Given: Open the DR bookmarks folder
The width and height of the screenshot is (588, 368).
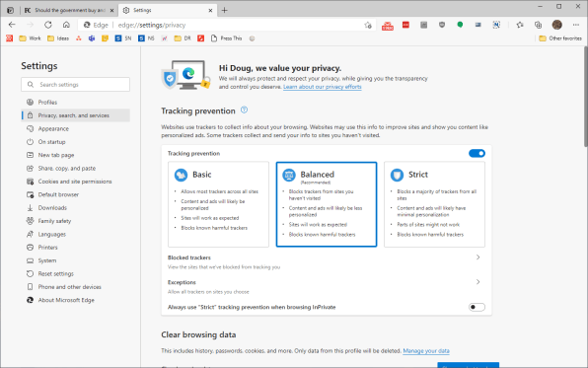Looking at the screenshot, I should (x=183, y=38).
